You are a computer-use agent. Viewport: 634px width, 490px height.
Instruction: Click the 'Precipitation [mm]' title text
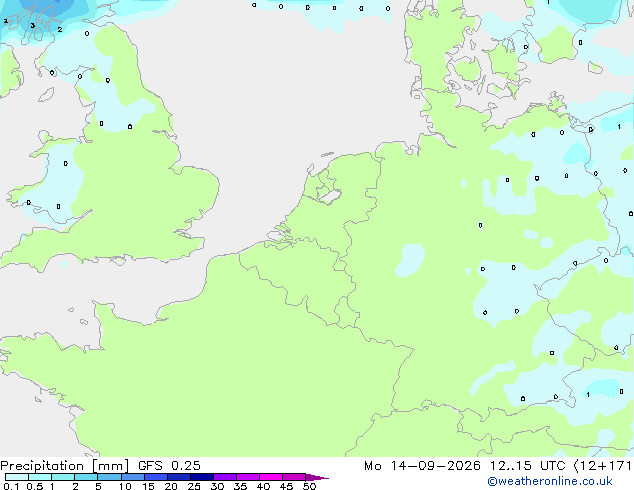(64, 466)
